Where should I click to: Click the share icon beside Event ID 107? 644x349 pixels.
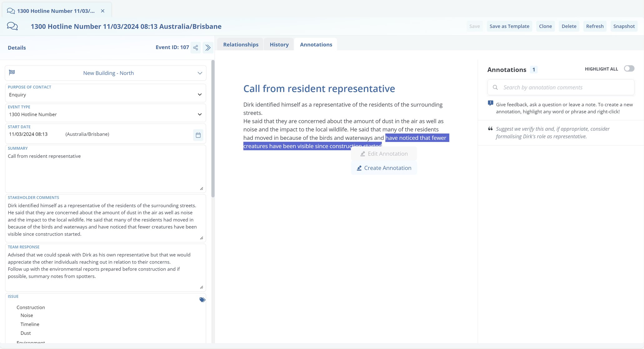(196, 48)
